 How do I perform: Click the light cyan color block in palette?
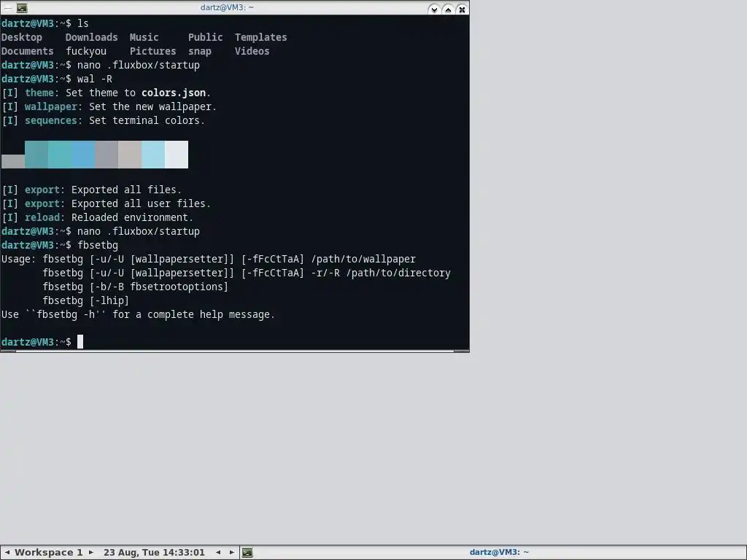[153, 155]
